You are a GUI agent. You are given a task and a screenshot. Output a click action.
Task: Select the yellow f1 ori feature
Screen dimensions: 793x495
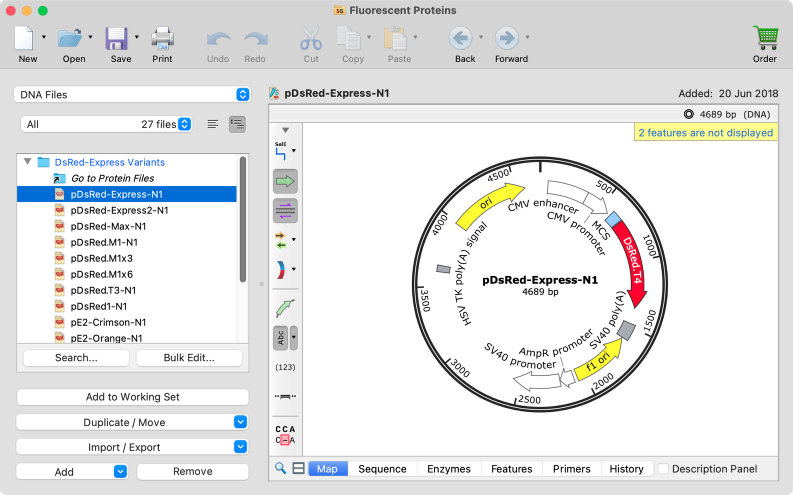pos(599,361)
